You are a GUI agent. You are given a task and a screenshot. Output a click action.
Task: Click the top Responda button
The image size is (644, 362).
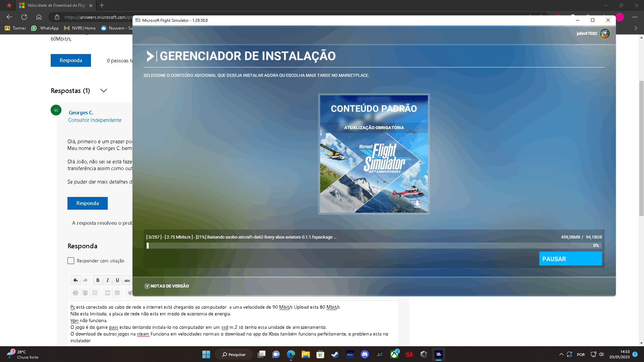71,60
